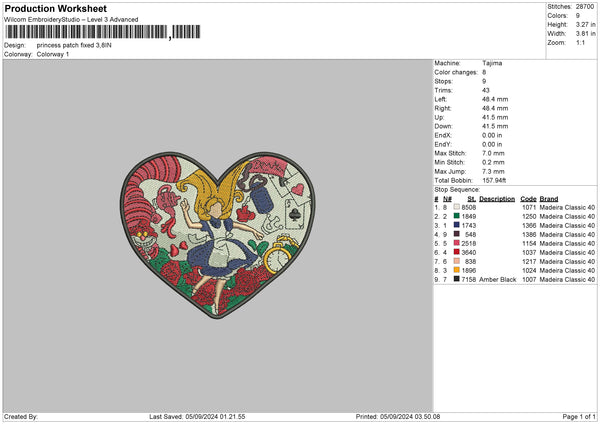Click the St. column header
The width and height of the screenshot is (600, 424).
[472, 199]
